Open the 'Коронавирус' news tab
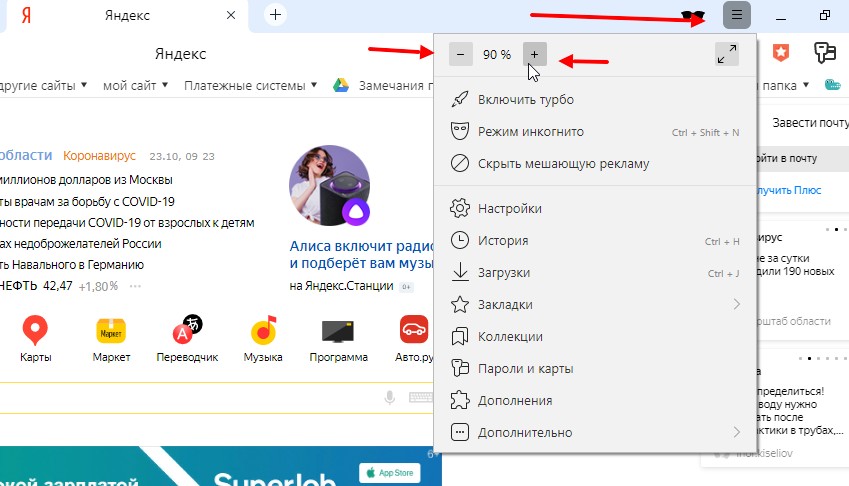The image size is (849, 486). click(x=99, y=156)
